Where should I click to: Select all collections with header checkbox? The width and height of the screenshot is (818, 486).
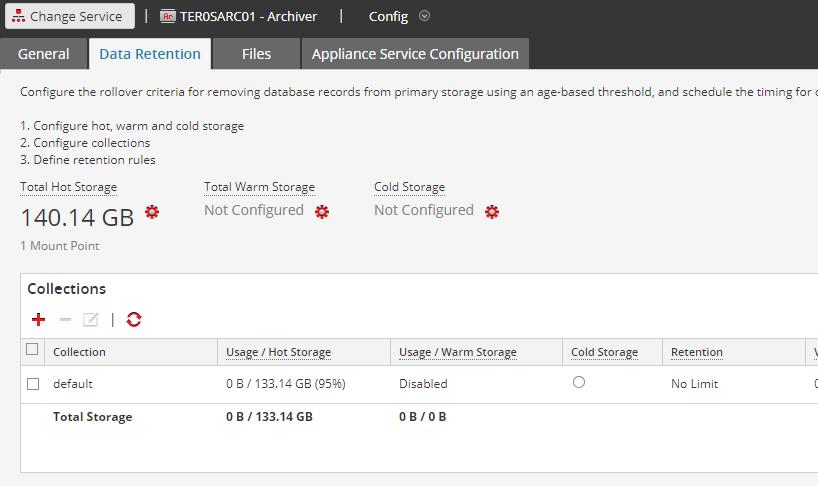pos(32,350)
